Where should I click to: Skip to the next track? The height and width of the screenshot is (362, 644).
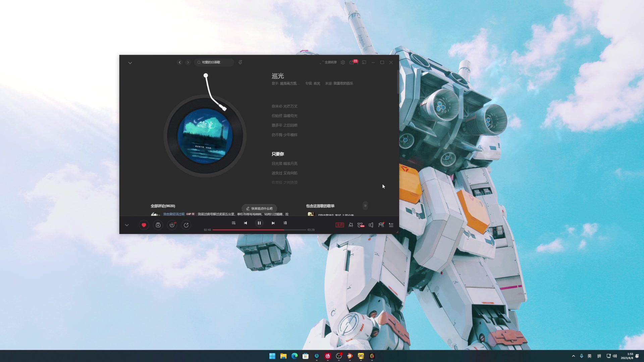(273, 223)
